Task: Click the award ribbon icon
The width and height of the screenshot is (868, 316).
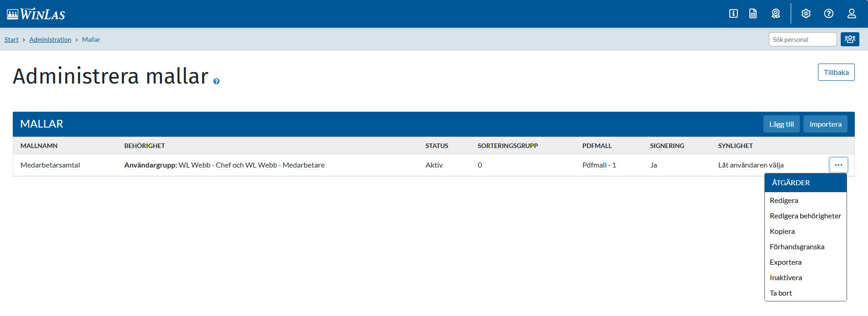Action: pos(776,14)
